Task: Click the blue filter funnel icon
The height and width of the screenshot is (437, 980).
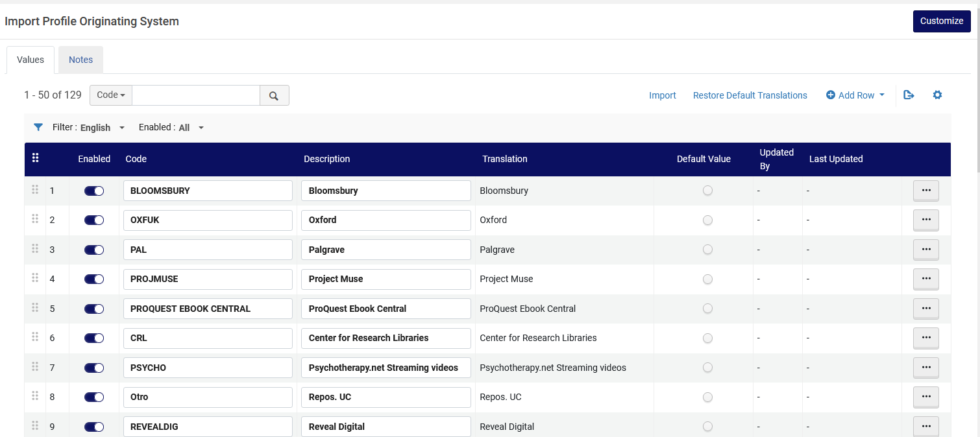Action: (38, 127)
